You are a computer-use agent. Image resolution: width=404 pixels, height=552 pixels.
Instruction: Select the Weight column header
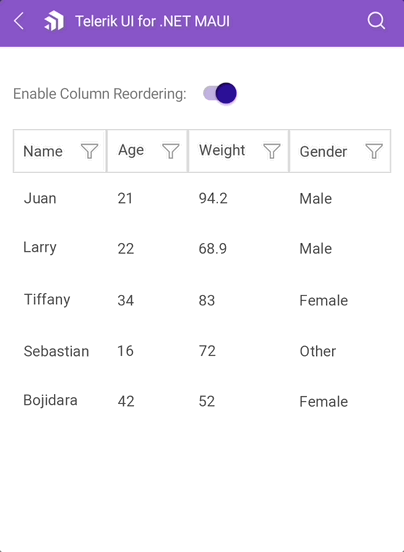pos(239,151)
